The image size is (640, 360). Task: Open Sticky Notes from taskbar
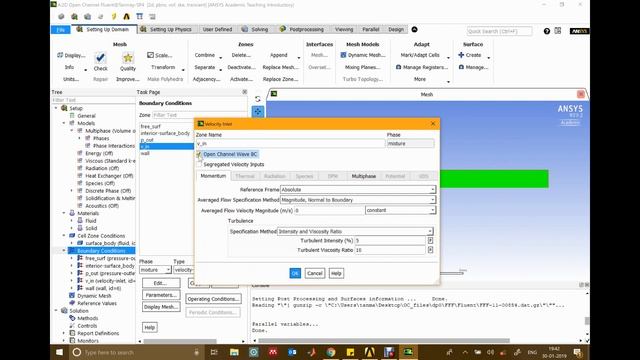pyautogui.click(x=350, y=352)
